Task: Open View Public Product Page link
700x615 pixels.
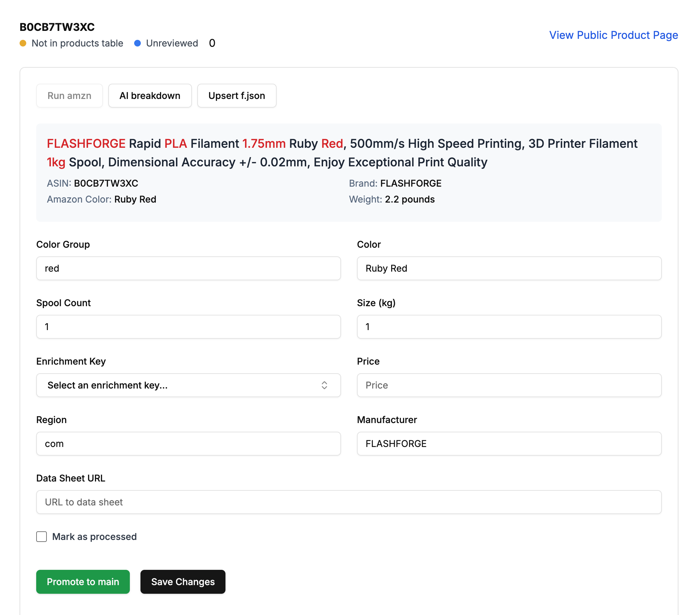Action: pyautogui.click(x=613, y=35)
